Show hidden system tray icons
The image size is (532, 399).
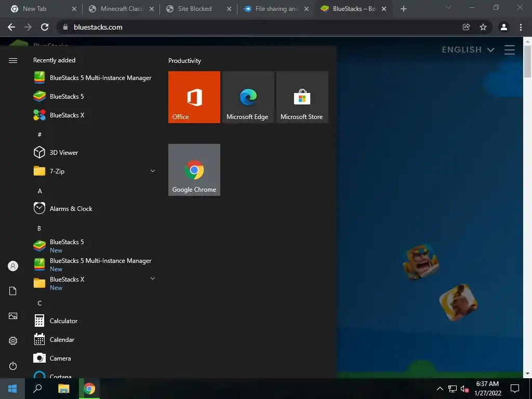440,389
